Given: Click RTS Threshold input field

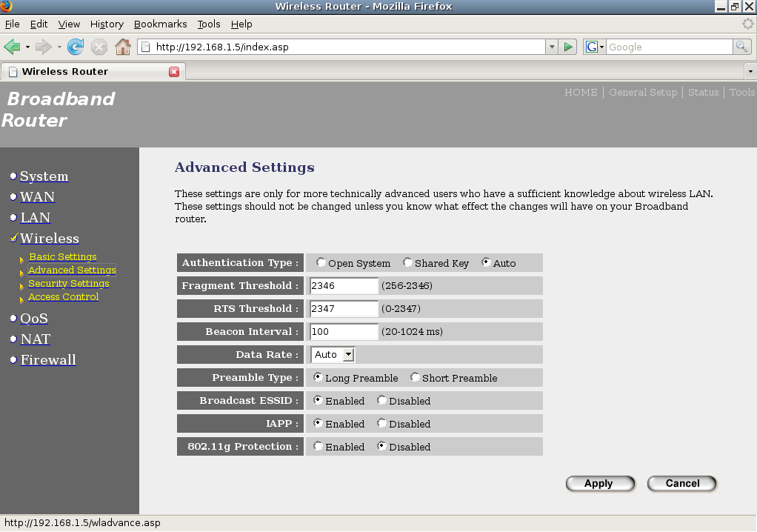Looking at the screenshot, I should coord(344,309).
